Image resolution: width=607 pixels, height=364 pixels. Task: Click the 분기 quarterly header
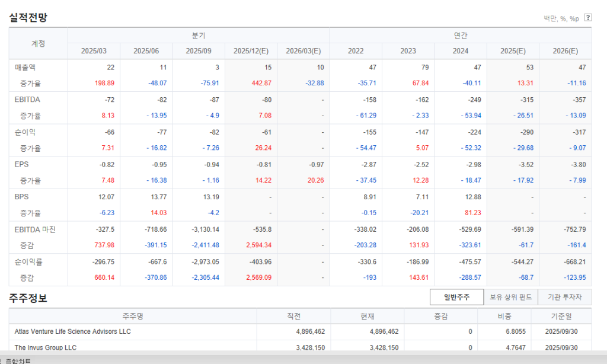199,36
